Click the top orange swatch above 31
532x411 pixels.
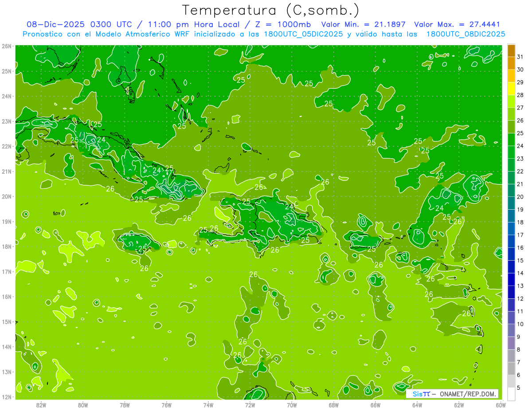511,51
